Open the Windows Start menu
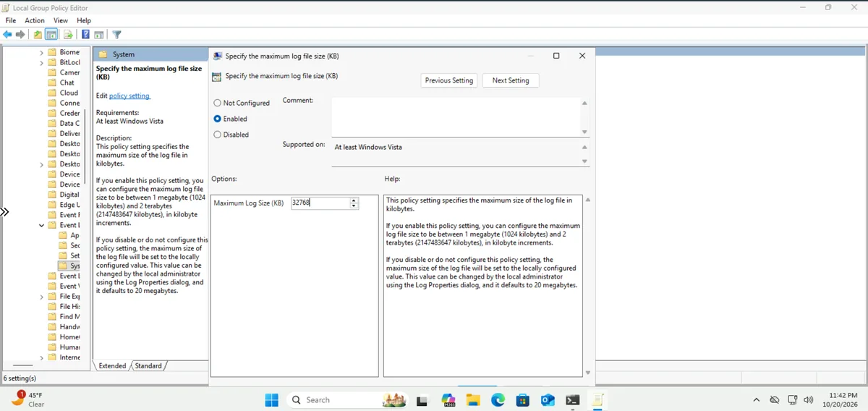This screenshot has width=868, height=411. pyautogui.click(x=271, y=399)
